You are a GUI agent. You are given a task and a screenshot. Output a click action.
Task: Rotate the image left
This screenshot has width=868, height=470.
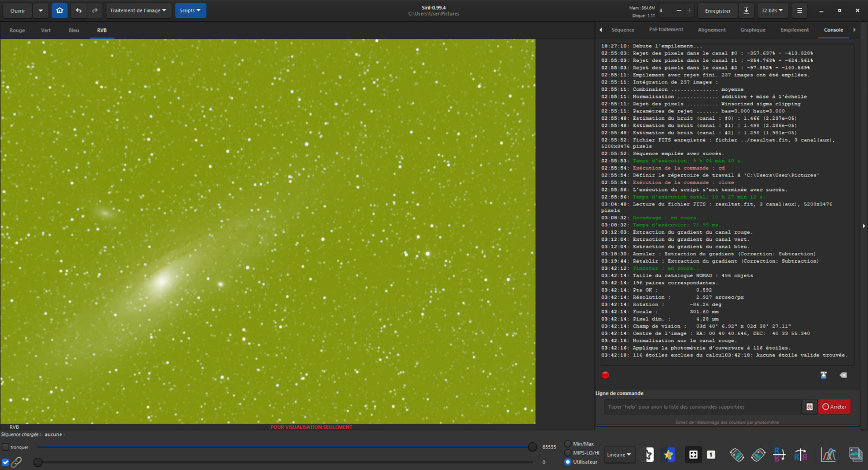(737, 454)
